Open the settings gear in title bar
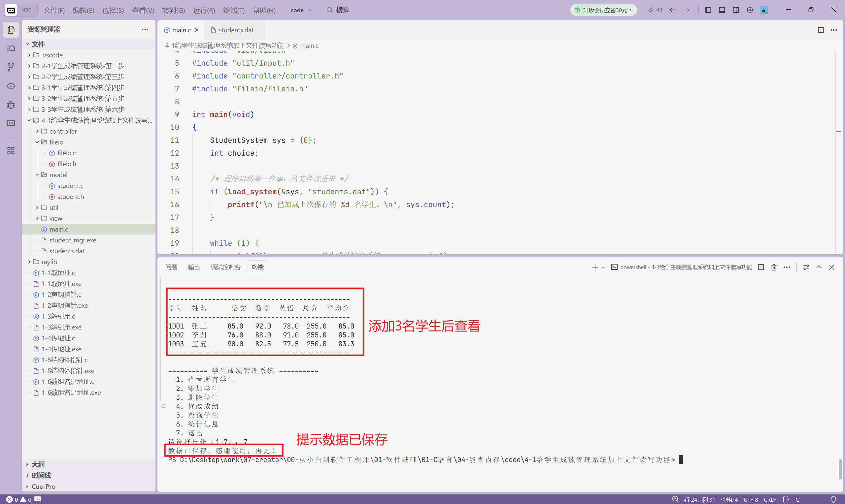The image size is (845, 504). [750, 10]
